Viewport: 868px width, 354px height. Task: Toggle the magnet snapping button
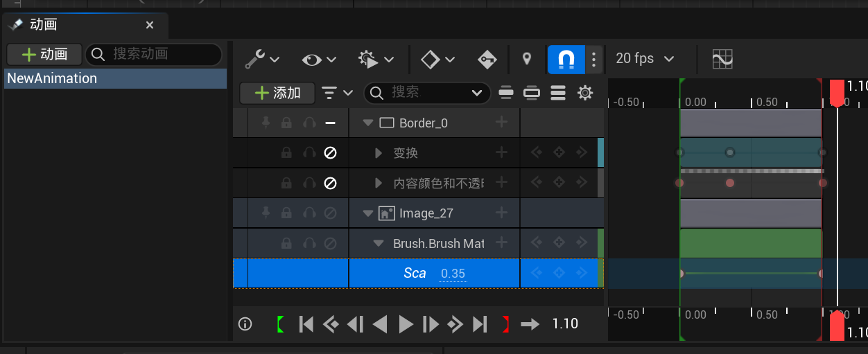tap(566, 60)
